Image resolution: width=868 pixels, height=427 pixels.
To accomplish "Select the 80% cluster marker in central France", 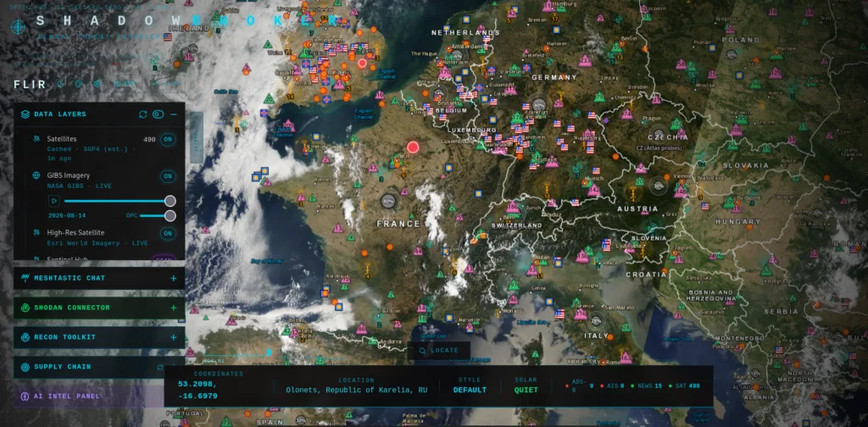I will [388, 202].
